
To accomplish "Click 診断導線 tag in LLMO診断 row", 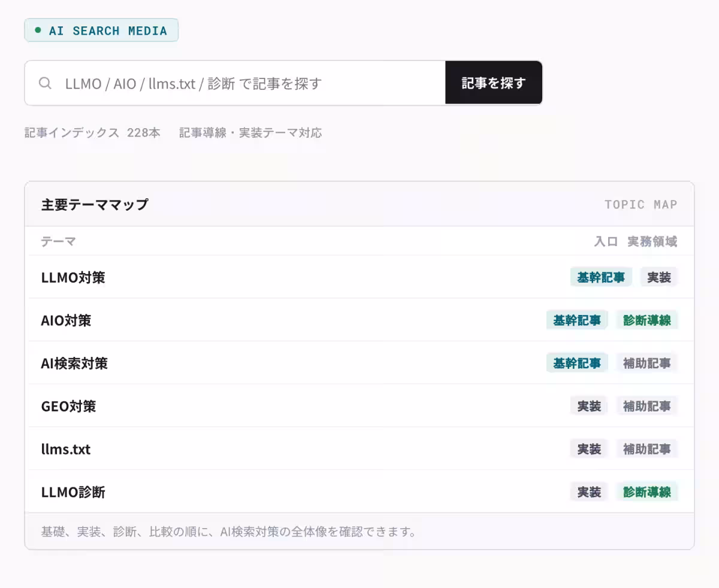I will pyautogui.click(x=647, y=492).
